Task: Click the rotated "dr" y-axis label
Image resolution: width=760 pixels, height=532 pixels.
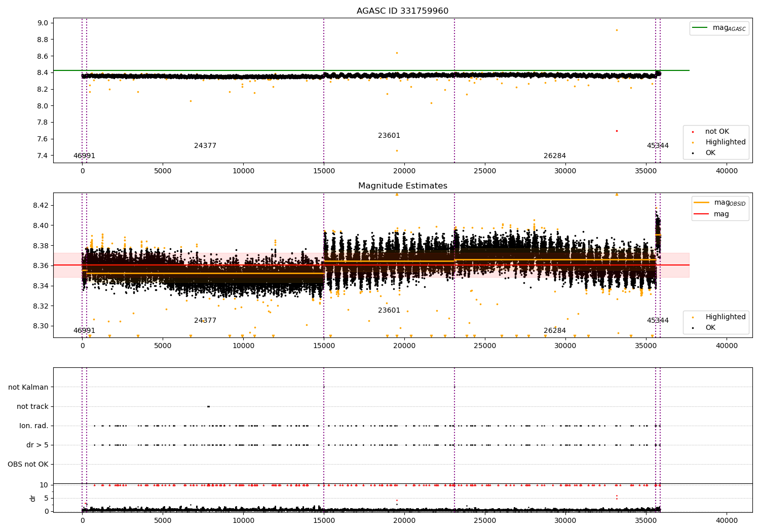Action: coord(33,498)
